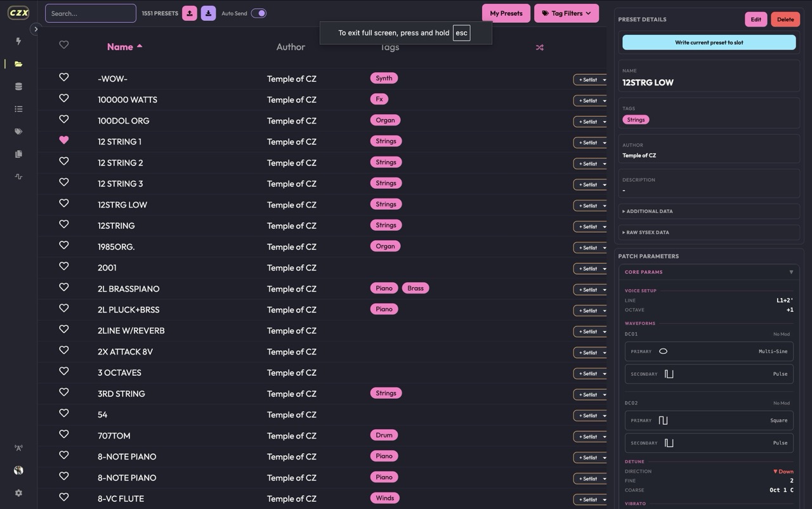Open the settings gear in sidebar
812x509 pixels.
18,493
